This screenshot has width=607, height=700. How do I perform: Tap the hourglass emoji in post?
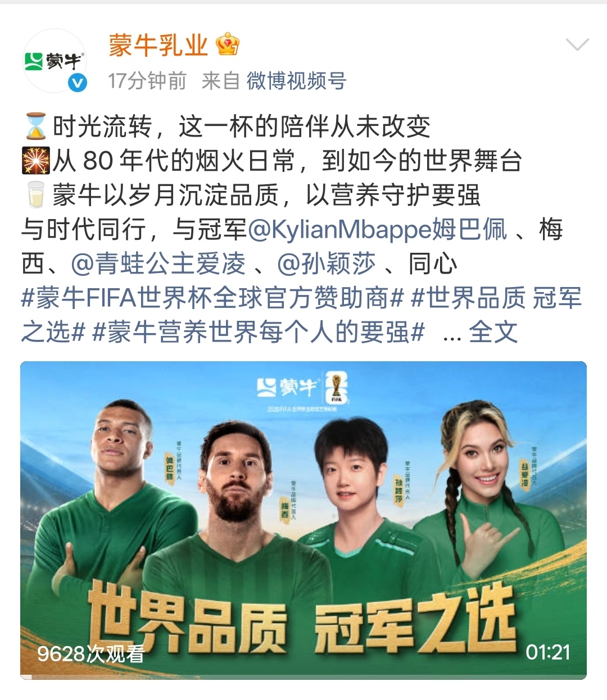[36, 126]
